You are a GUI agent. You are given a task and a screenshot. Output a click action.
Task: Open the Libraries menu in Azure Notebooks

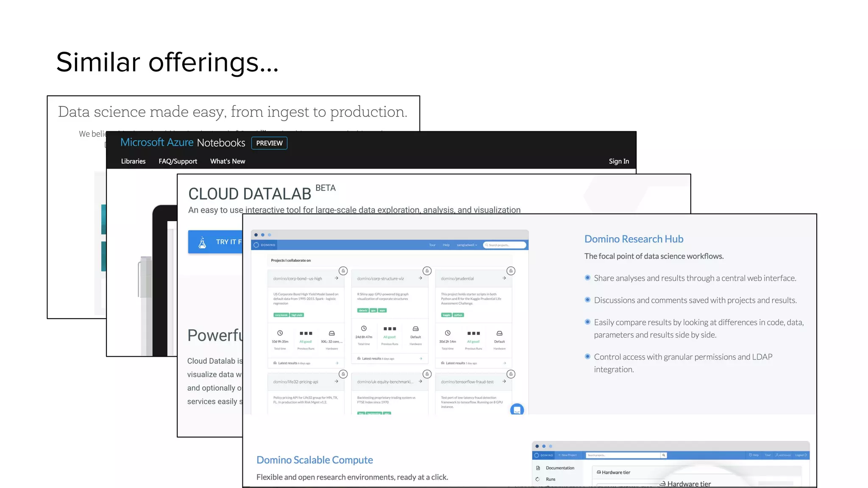point(133,161)
